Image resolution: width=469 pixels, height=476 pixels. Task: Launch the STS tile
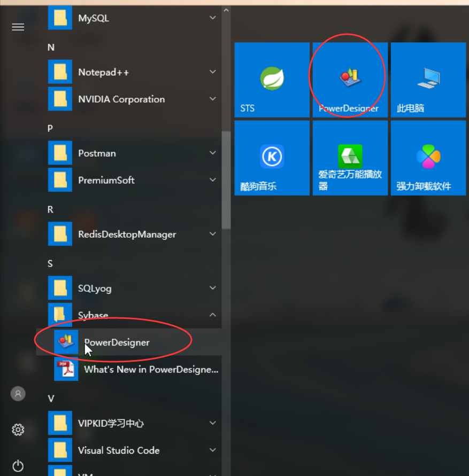pos(272,80)
